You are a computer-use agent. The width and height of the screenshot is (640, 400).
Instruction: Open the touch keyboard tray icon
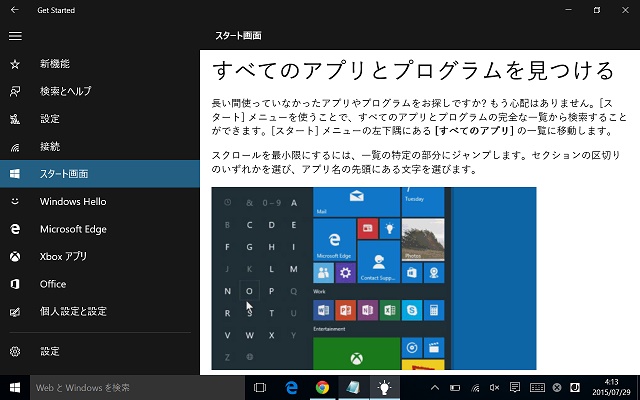537,388
